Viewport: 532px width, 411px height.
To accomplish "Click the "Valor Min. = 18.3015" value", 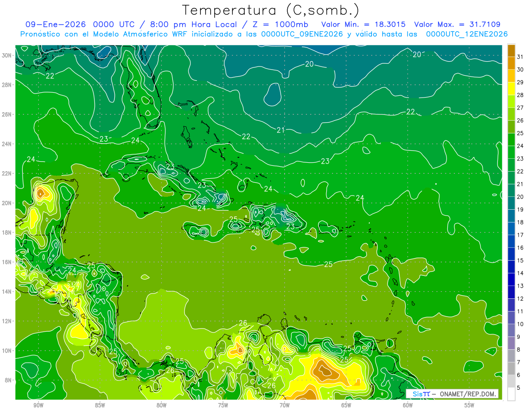I will pyautogui.click(x=364, y=24).
